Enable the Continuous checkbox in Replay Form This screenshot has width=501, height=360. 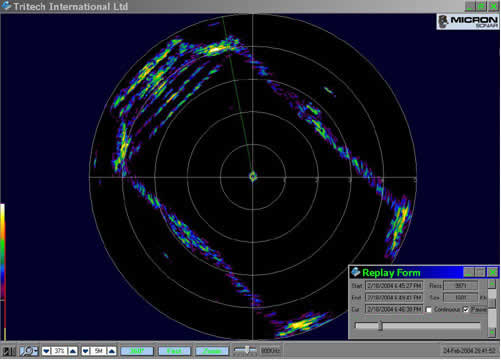[x=429, y=310]
